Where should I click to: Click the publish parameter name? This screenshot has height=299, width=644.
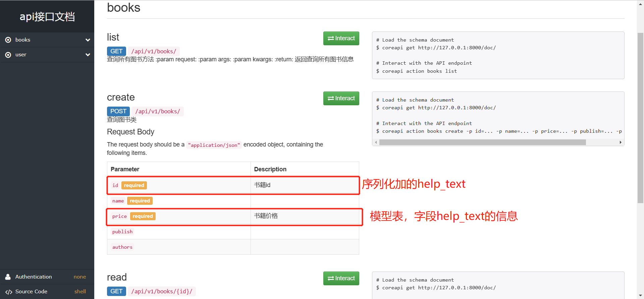pos(122,232)
